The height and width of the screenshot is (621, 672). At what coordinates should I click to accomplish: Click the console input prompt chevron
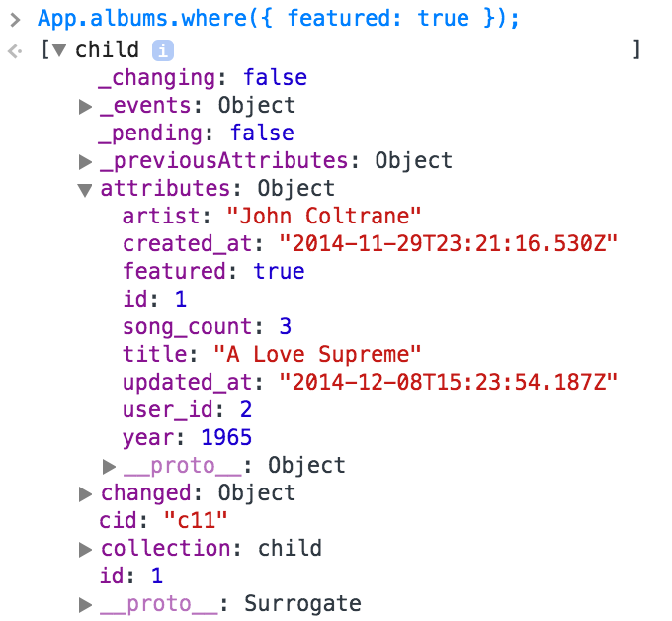[x=15, y=20]
